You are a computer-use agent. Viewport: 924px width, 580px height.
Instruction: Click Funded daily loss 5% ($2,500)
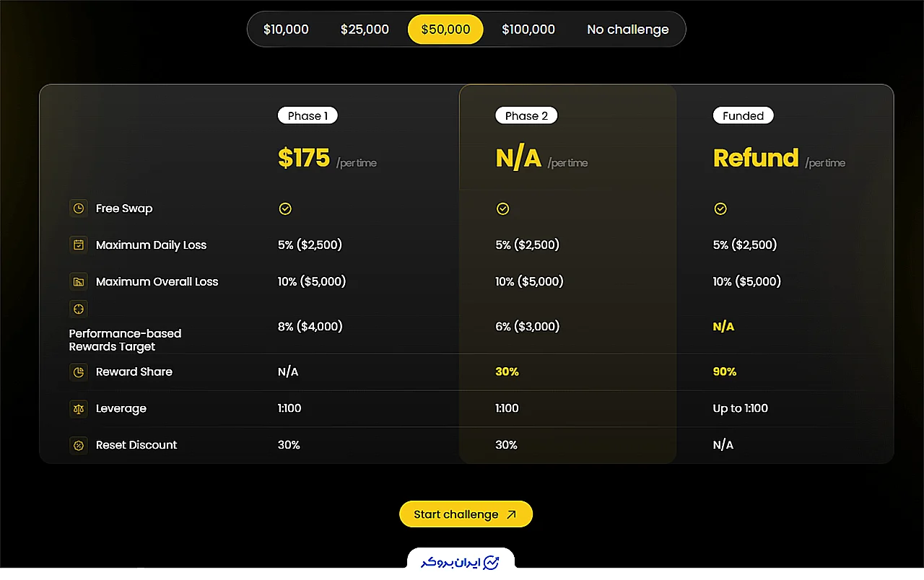pos(745,245)
